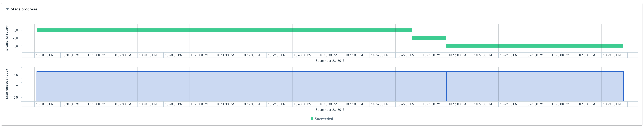Click the 3_0 stage attempt label
Viewport: 644px width, 128px height.
pos(16,46)
